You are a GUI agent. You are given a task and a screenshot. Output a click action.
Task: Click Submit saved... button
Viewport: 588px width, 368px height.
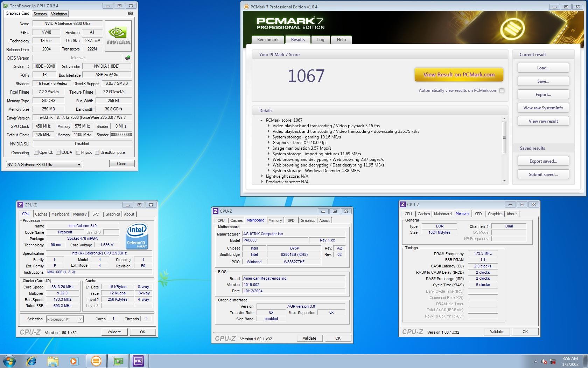click(x=543, y=175)
